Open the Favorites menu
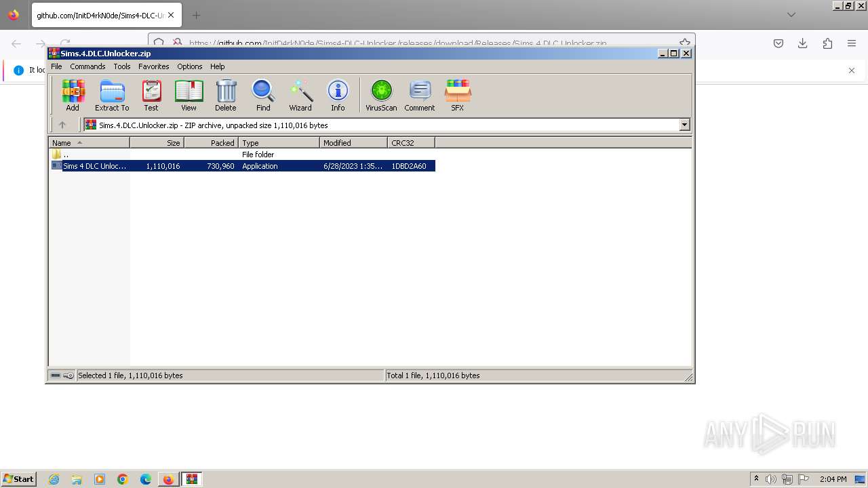868x488 pixels. (154, 66)
